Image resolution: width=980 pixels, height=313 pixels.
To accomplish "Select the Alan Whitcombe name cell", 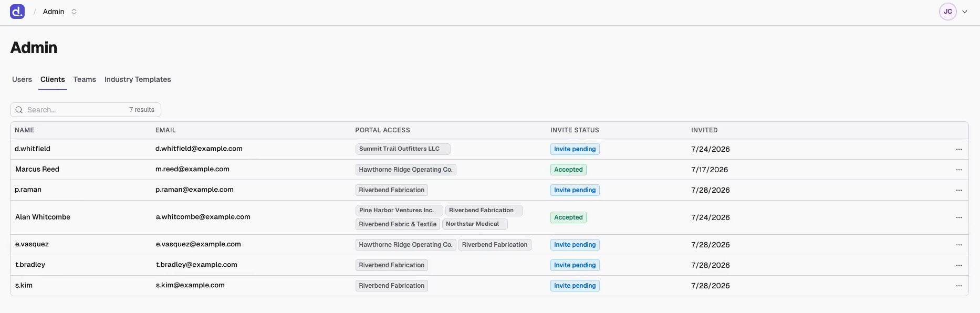I will coord(43,217).
